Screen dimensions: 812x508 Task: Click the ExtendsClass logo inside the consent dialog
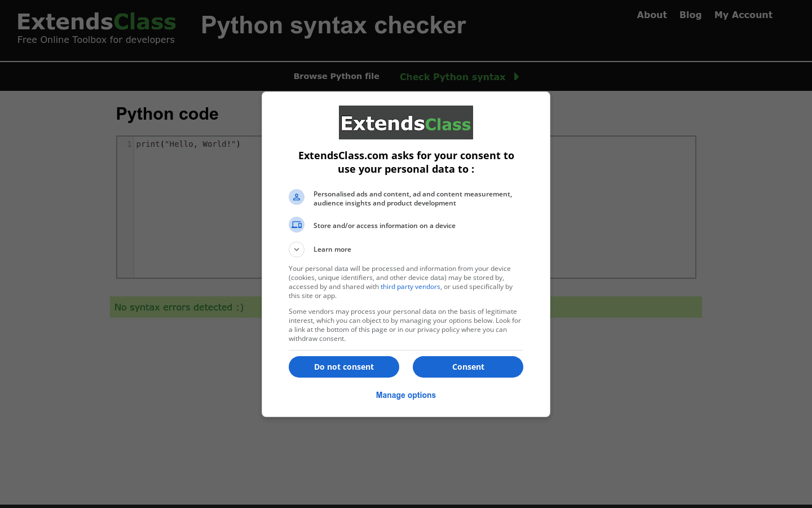[x=405, y=122]
